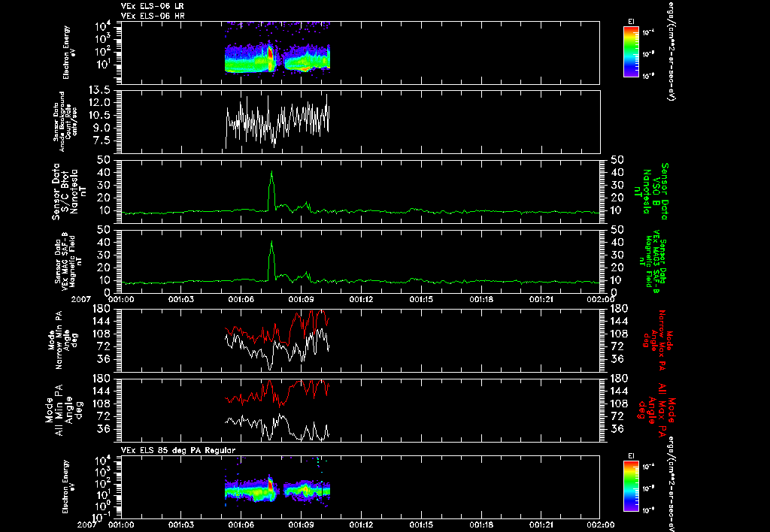Click the '9.0' tick on count rate axis
Image resolution: width=770 pixels, height=532 pixels.
(x=102, y=128)
